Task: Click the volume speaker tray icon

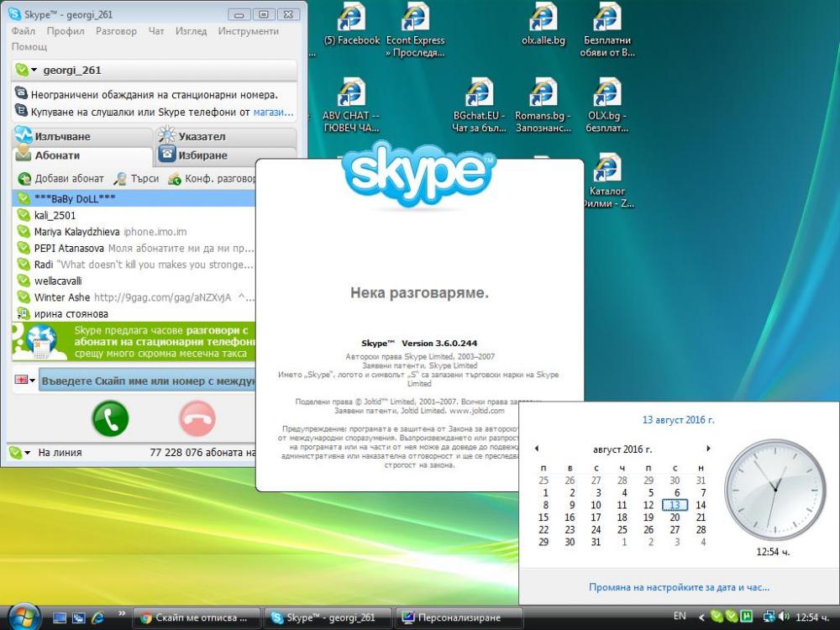Action: click(783, 617)
